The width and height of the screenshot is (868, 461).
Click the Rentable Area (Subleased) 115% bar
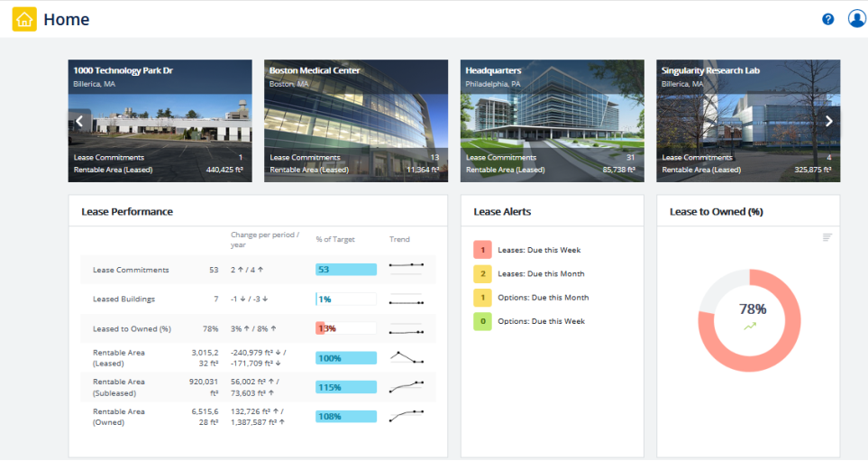pyautogui.click(x=345, y=387)
